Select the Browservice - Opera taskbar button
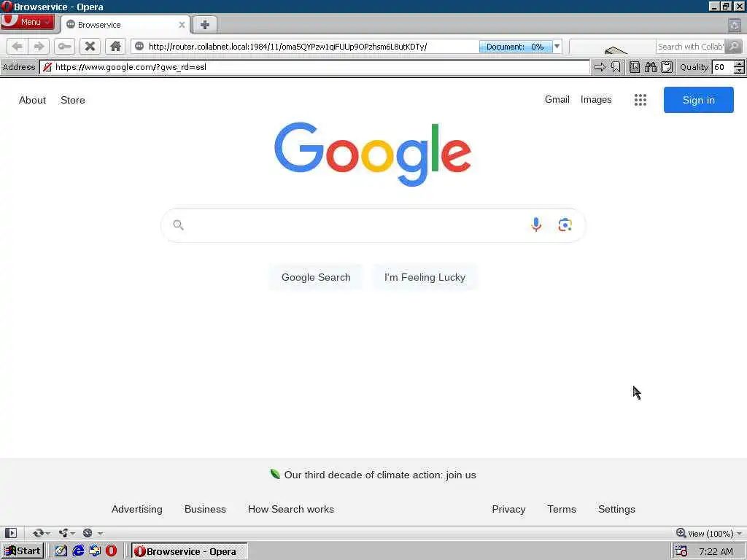This screenshot has width=747, height=560. pos(189,551)
